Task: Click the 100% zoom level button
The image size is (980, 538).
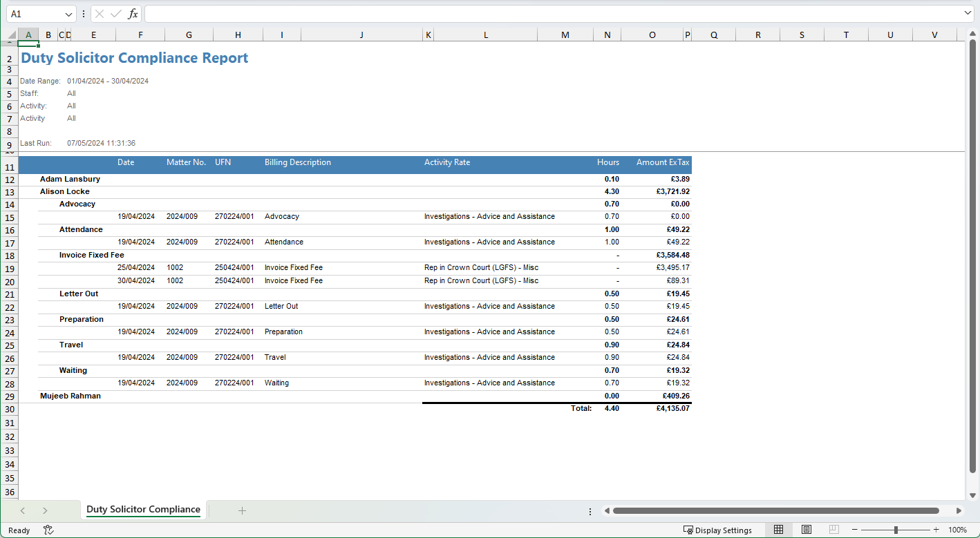Action: coord(957,530)
